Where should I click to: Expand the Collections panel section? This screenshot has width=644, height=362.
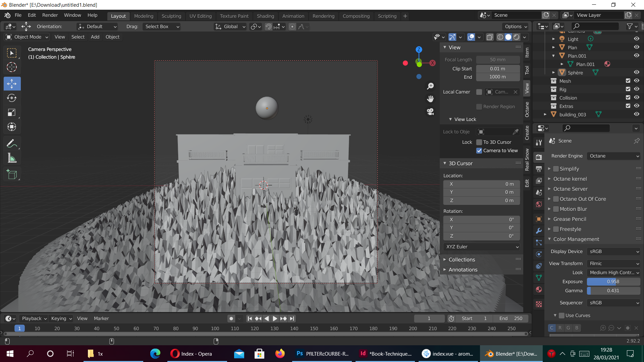pos(462,260)
